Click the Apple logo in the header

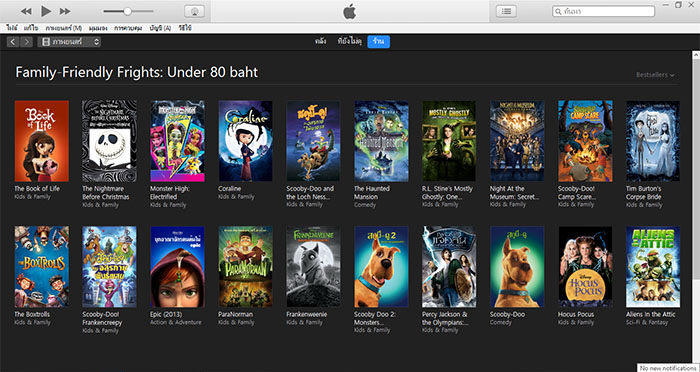point(350,12)
